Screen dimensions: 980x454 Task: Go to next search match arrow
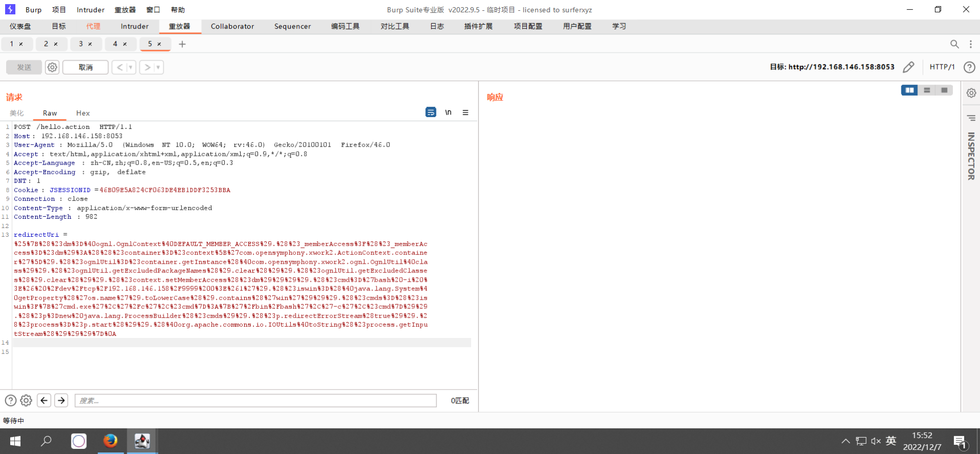pos(61,400)
